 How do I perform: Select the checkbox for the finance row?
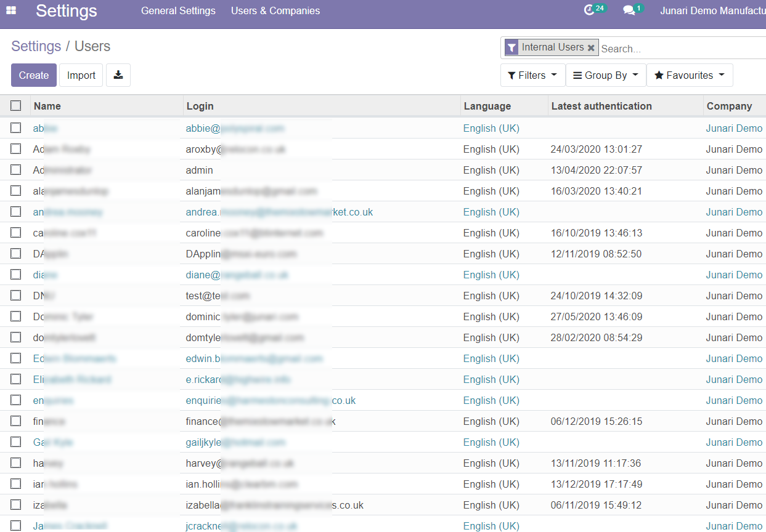pos(16,421)
